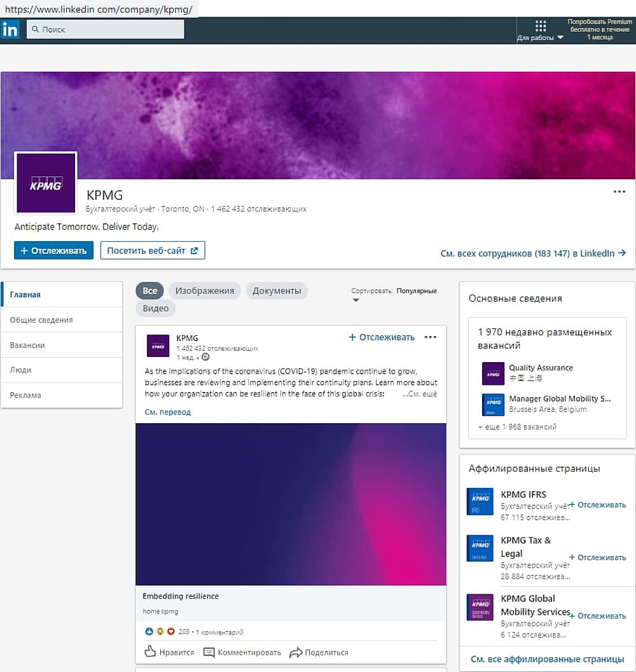
Task: Open Manager Global Mobility S... job
Action: (560, 398)
